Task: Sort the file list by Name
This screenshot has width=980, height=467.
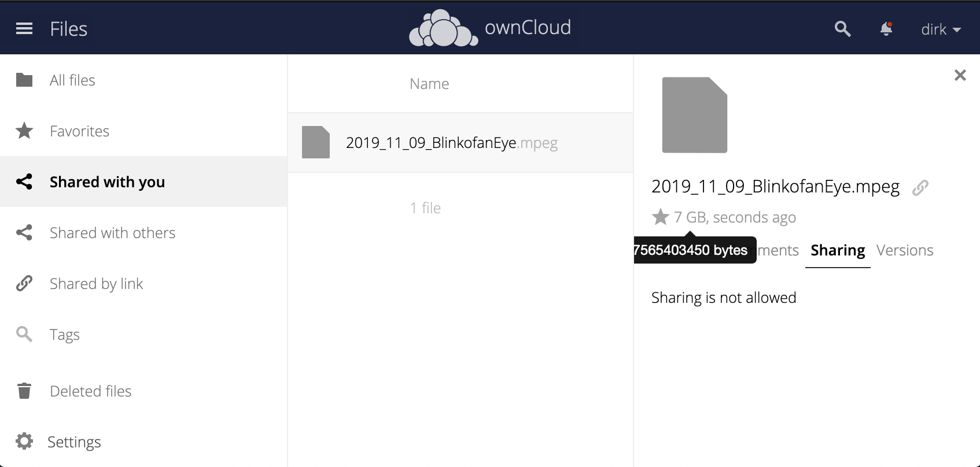Action: (429, 84)
